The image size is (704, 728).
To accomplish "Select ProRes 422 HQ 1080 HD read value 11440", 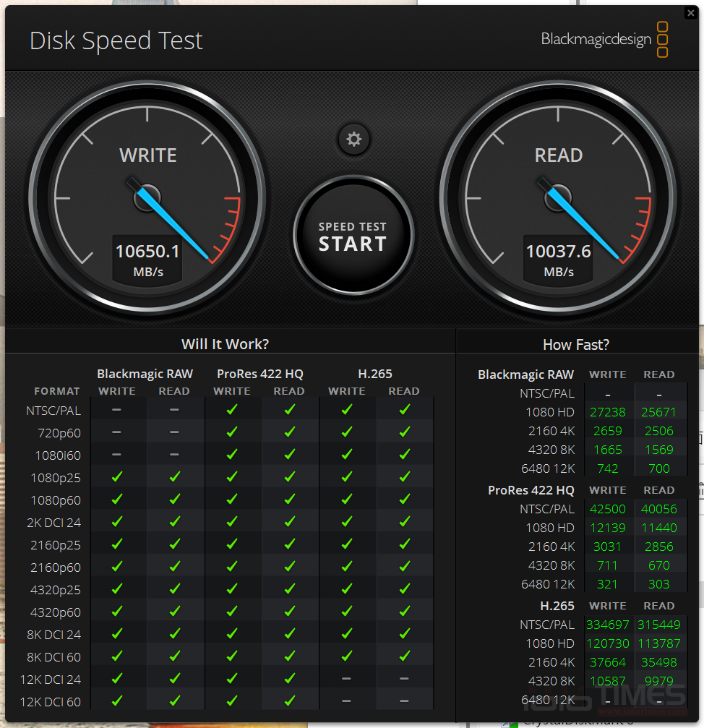I will point(659,528).
